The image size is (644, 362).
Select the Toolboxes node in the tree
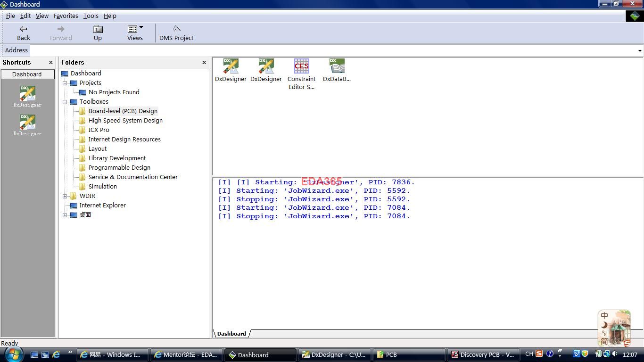[x=94, y=101]
